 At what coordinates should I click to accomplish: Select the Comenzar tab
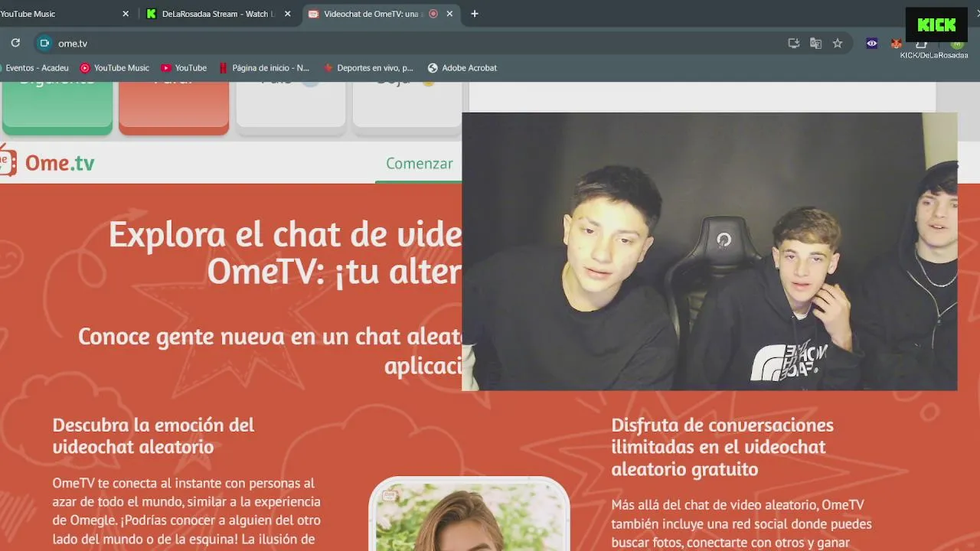coord(420,163)
